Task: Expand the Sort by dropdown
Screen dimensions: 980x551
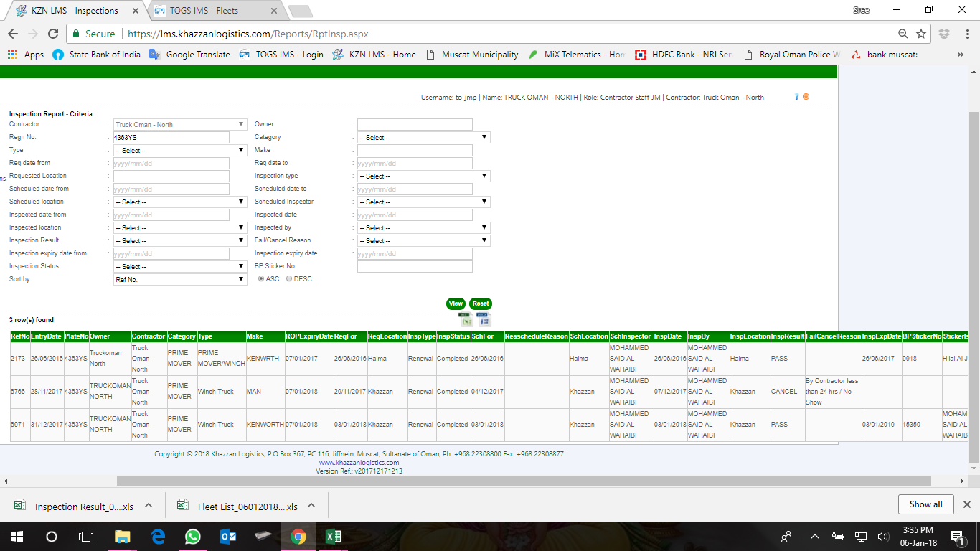Action: click(180, 280)
